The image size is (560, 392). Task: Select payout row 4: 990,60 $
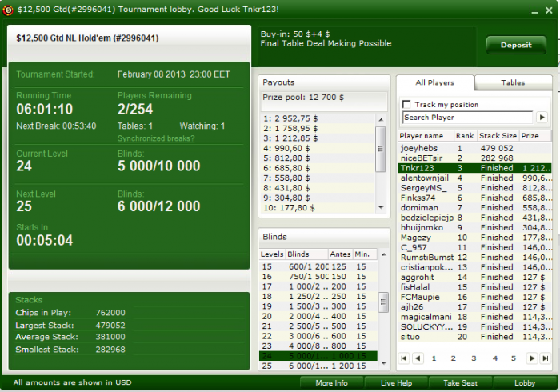[x=318, y=148]
